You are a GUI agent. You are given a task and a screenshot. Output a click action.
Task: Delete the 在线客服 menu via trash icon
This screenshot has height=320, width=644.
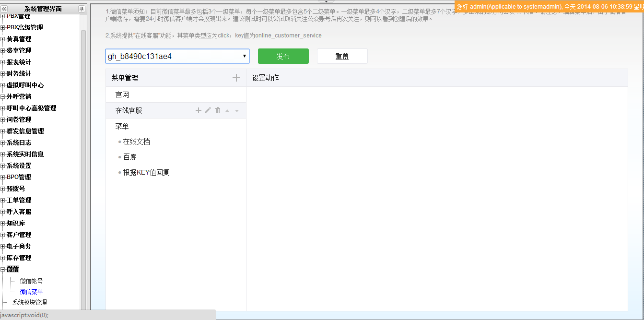(218, 110)
